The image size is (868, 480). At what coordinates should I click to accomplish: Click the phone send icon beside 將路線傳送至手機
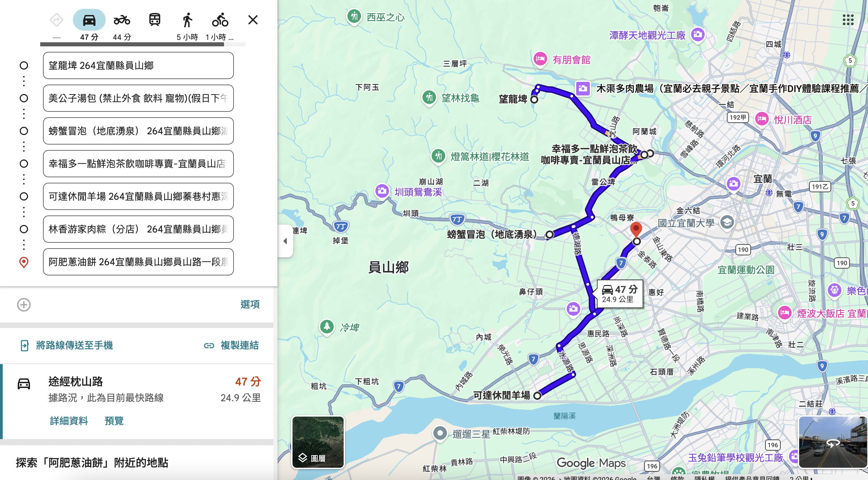[25, 345]
